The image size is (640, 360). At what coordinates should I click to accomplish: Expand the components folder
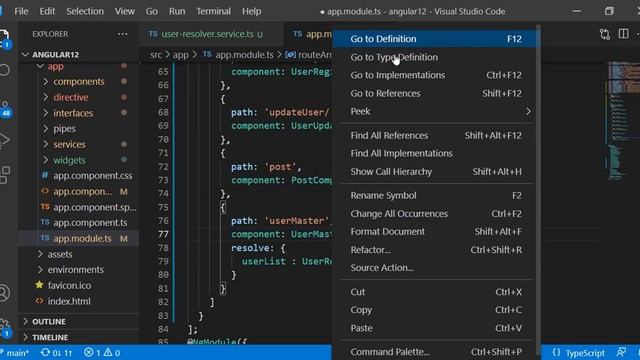79,82
